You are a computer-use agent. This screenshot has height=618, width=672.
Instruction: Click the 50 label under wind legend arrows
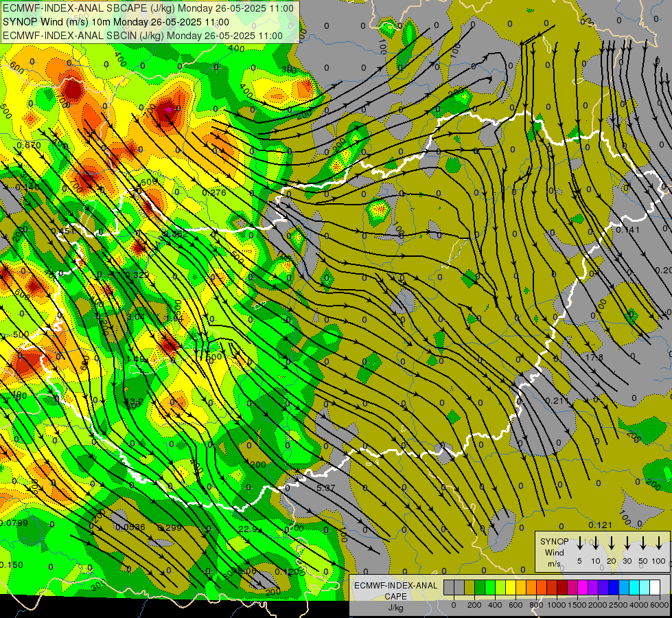[643, 561]
